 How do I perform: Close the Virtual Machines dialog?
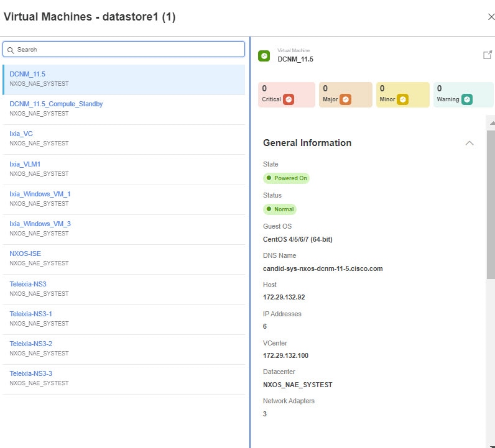point(491,17)
